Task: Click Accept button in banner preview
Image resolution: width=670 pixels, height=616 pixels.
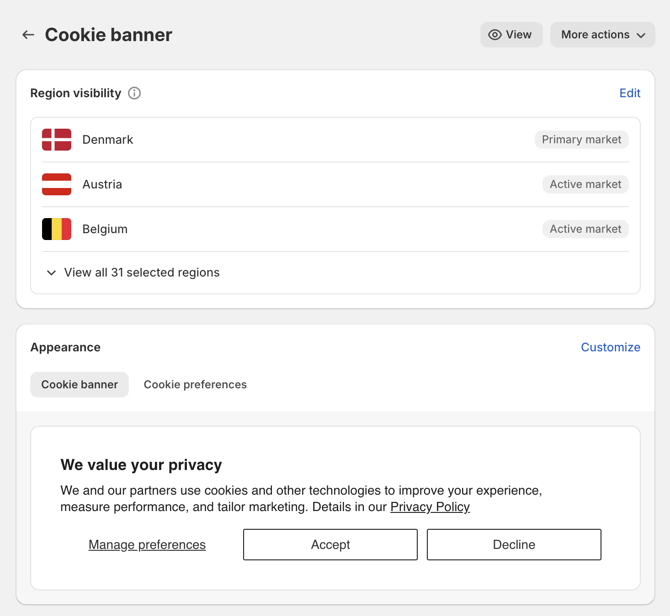Action: click(x=330, y=545)
